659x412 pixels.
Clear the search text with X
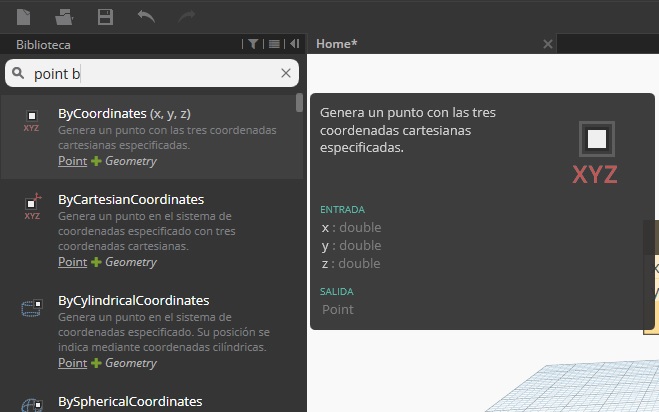(286, 73)
